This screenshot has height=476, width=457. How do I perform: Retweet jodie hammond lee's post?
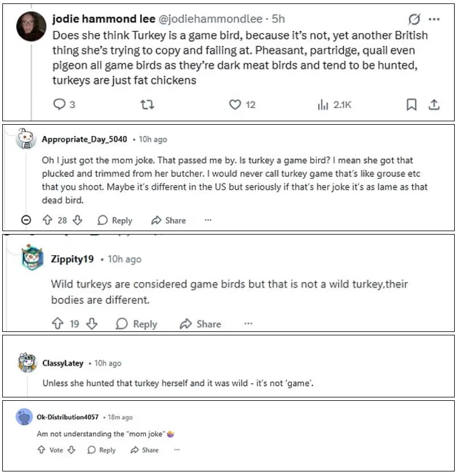point(147,105)
